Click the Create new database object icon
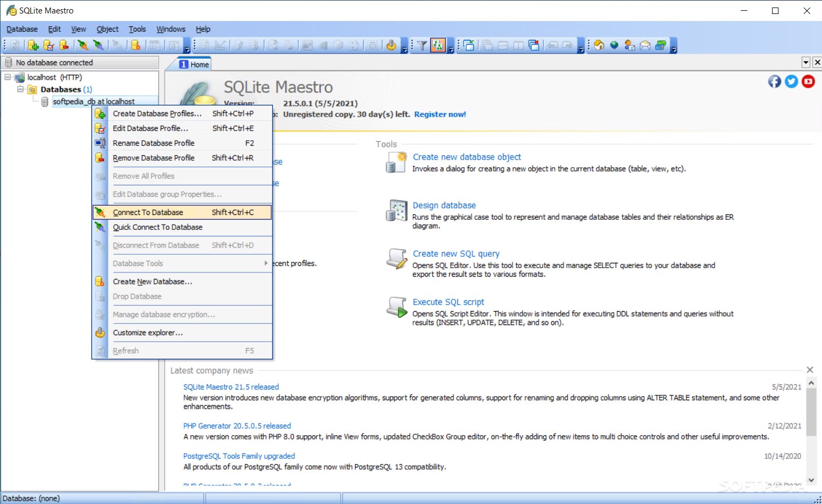 pos(396,162)
